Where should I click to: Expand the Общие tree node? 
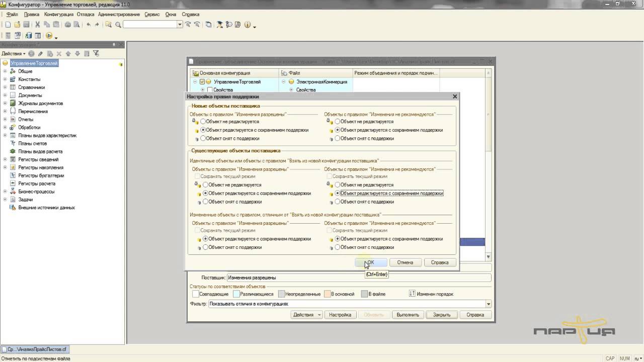(x=5, y=71)
